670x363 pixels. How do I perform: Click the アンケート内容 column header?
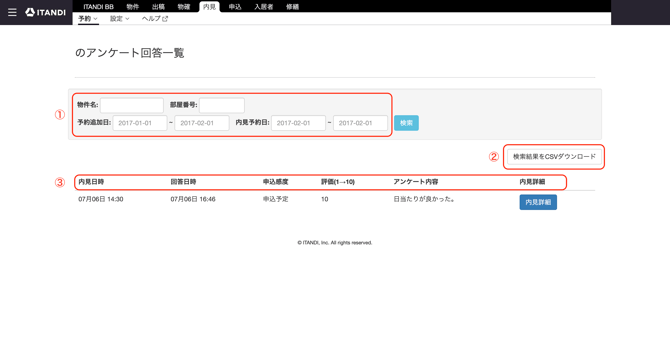[x=416, y=182]
